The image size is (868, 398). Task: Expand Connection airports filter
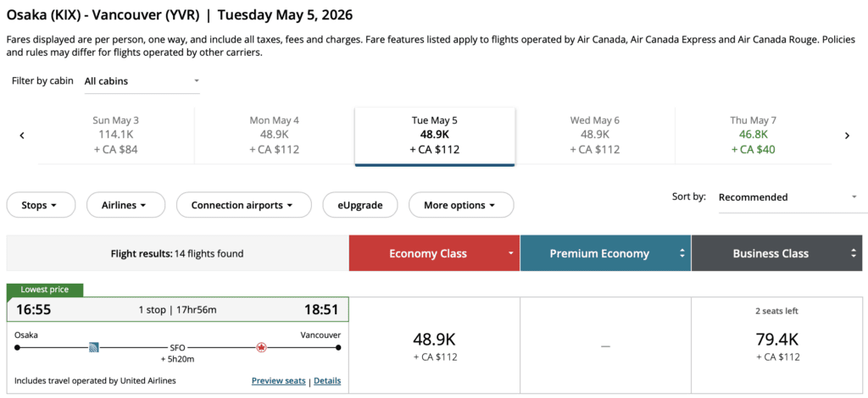242,205
